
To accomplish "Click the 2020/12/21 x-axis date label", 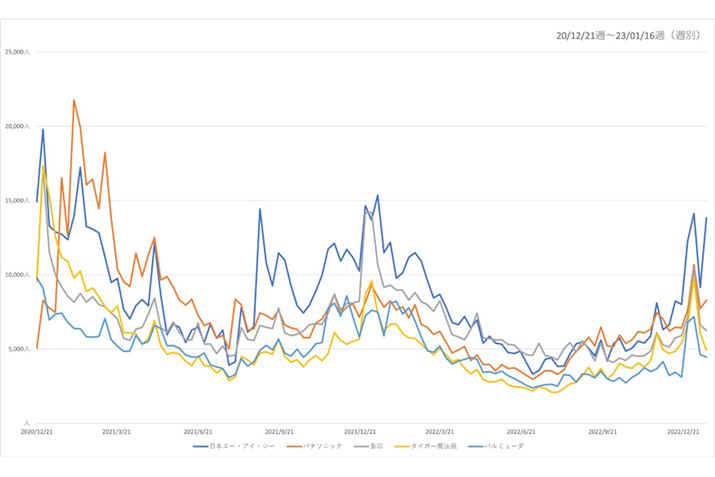I will click(x=35, y=430).
